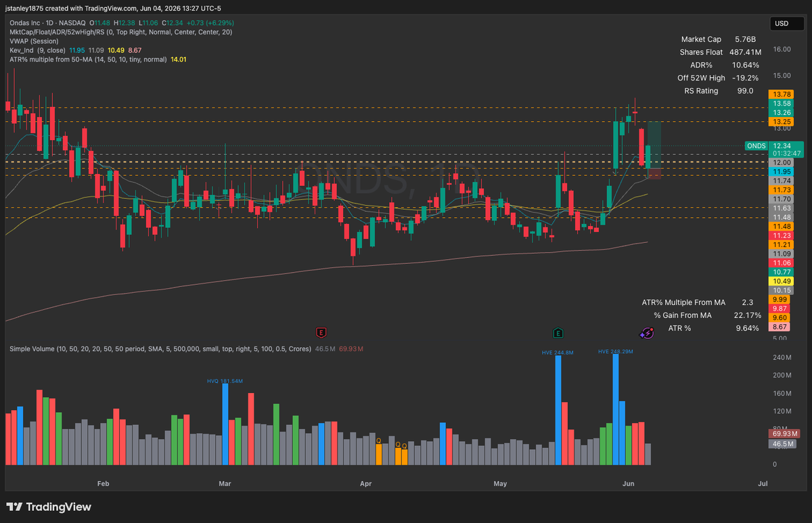
Task: Click the MktCap/Float/ADR/52wHigh/RS indicator legend
Action: (120, 31)
